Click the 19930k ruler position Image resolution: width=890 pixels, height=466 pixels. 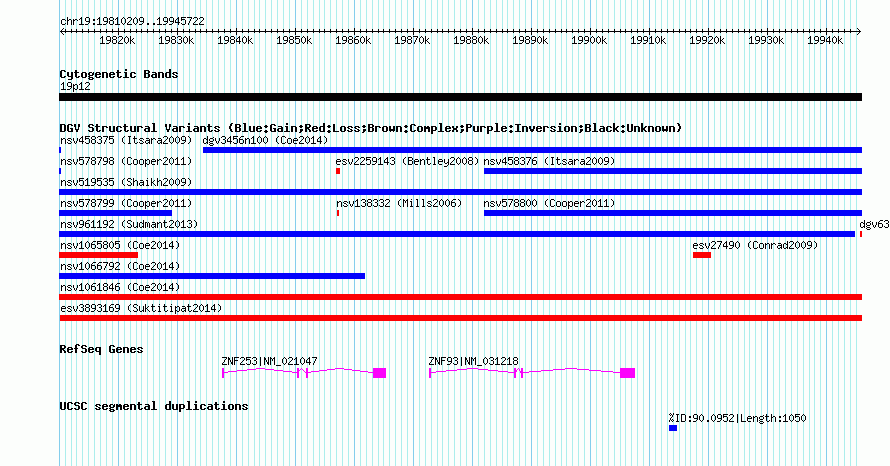[x=766, y=40]
